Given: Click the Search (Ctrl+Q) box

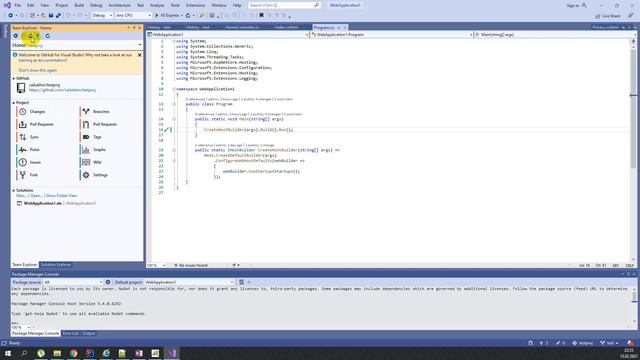Looking at the screenshot, I should [x=284, y=5].
